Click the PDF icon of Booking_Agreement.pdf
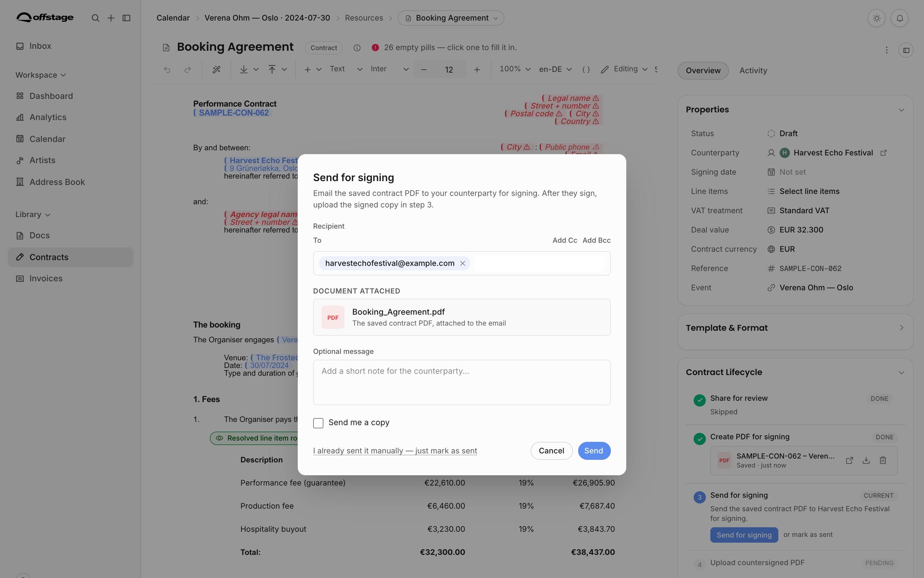The width and height of the screenshot is (924, 578). 333,317
